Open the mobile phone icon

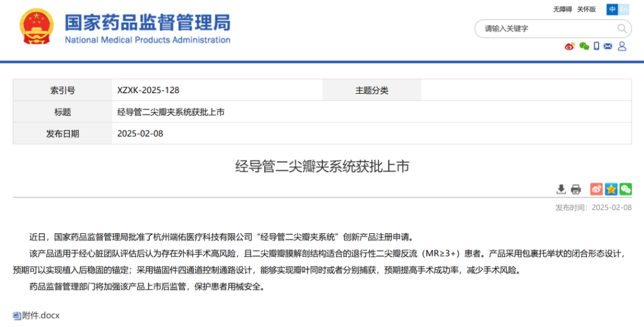(x=596, y=47)
